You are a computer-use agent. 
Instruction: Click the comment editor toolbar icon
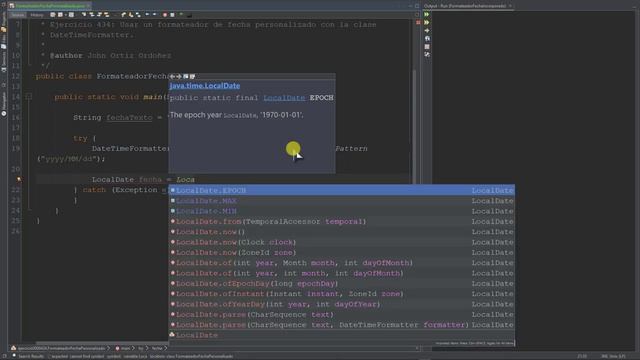182,15
